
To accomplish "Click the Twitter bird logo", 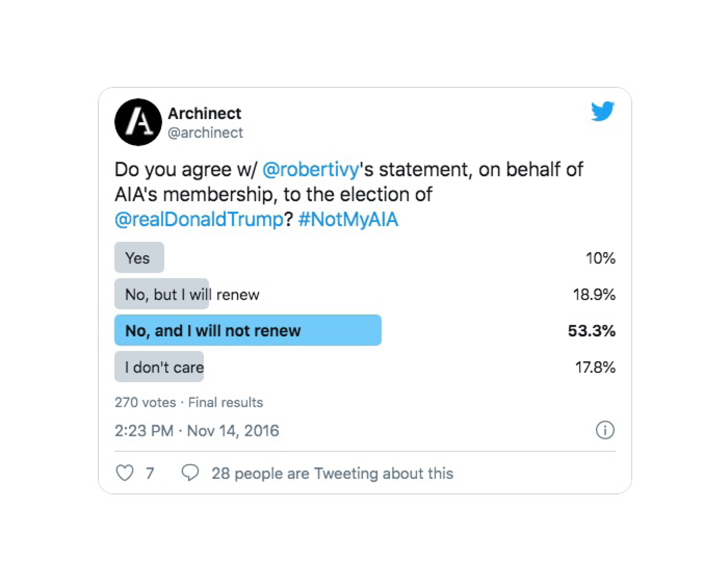I will 602,111.
